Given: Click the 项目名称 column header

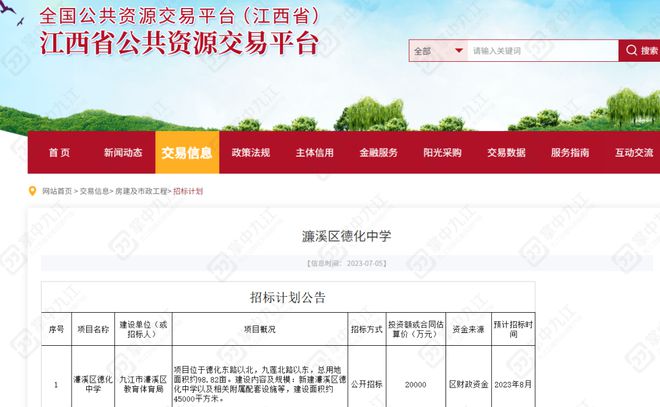Looking at the screenshot, I should pos(93,329).
